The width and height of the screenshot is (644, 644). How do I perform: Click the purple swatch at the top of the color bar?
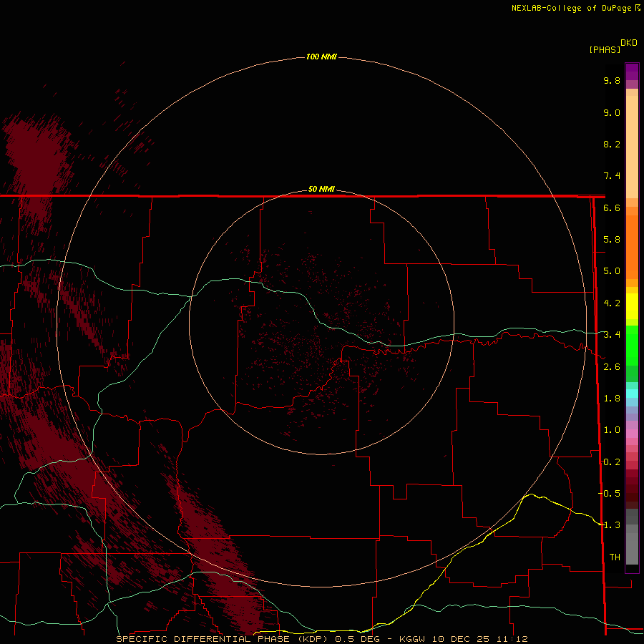632,72
